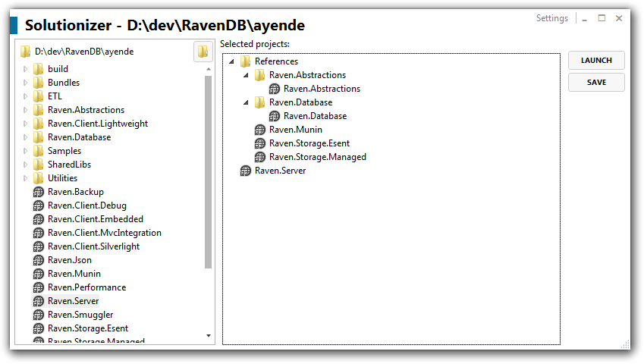This screenshot has width=644, height=364.
Task: Select Raven.Client.Lightweight folder label
Action: coord(98,124)
